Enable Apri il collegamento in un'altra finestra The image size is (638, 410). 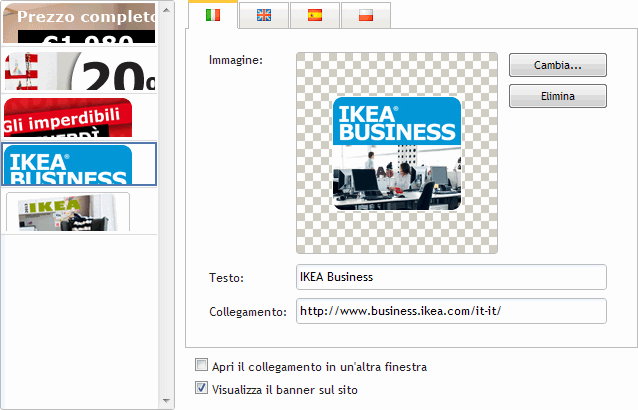click(201, 365)
